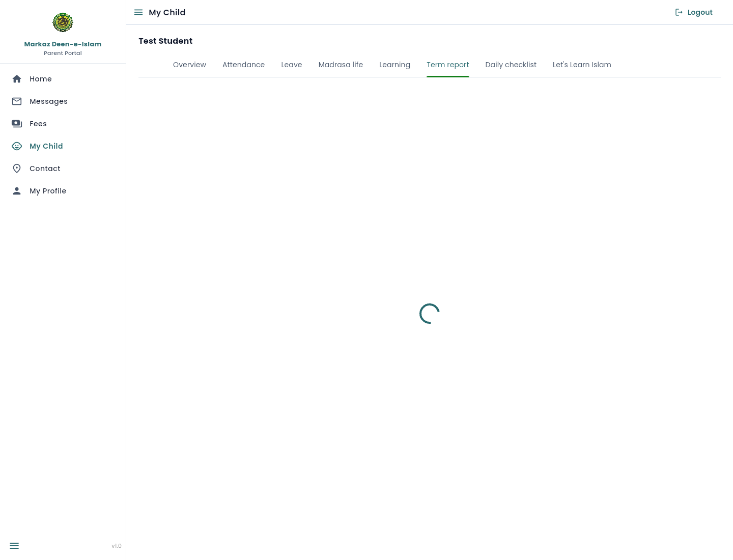Click the v1.0 version label
This screenshot has width=733, height=560.
point(117,546)
